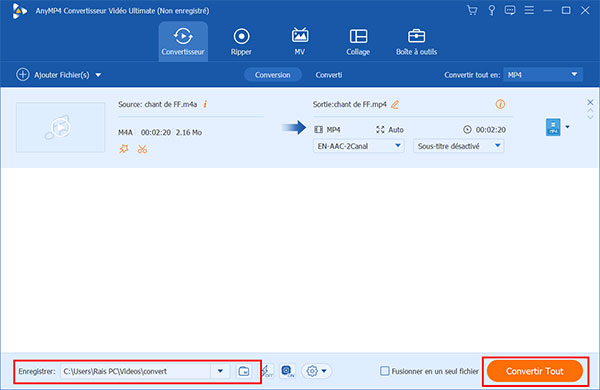600x390 pixels.
Task: Open the Collage tool
Action: pyautogui.click(x=358, y=42)
